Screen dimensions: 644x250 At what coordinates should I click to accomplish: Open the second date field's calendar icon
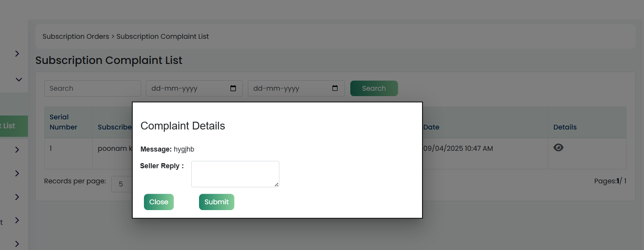[x=335, y=88]
